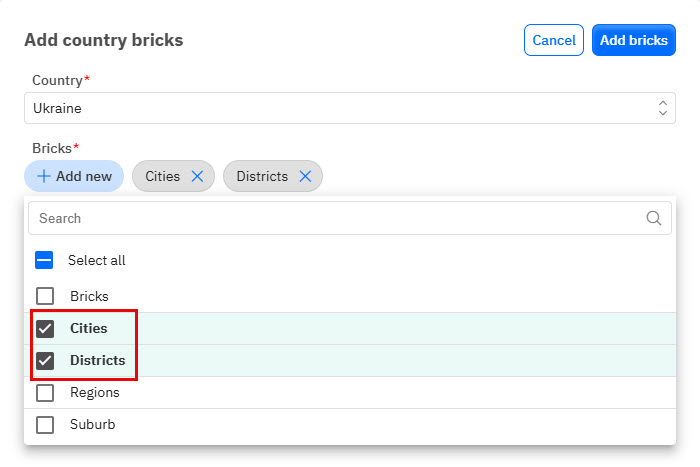Choose the Suburb list option
This screenshot has height=467, width=700.
pos(93,425)
